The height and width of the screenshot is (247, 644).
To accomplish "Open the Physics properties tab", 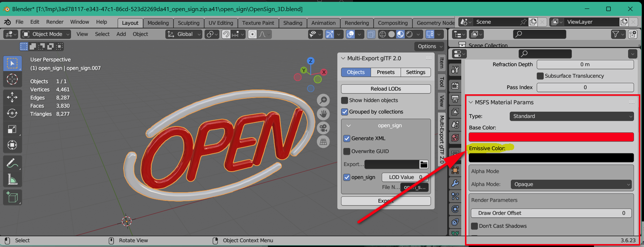I will pos(455,209).
